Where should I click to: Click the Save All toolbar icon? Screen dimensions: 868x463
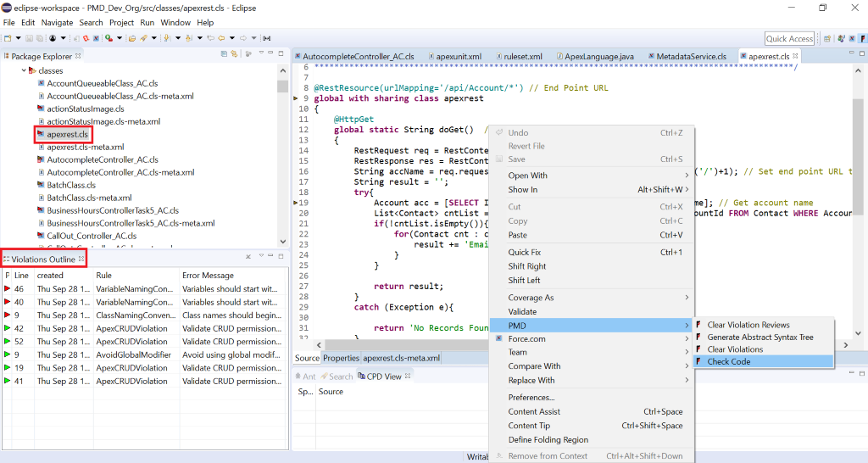click(39, 38)
